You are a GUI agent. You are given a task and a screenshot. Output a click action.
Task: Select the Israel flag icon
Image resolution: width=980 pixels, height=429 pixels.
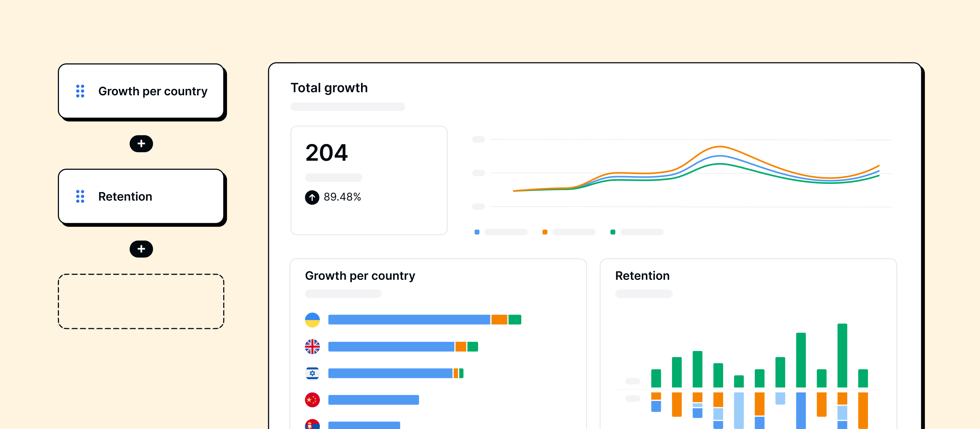[312, 373]
